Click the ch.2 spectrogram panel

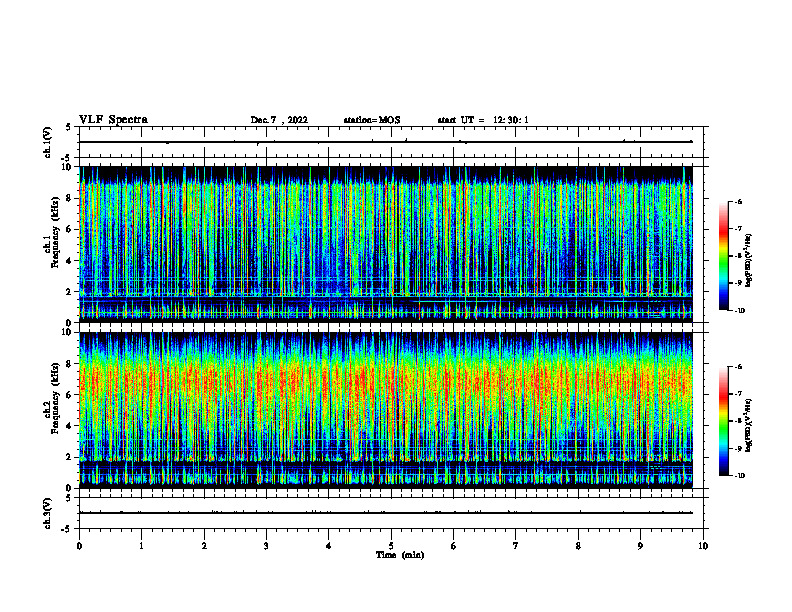385,410
